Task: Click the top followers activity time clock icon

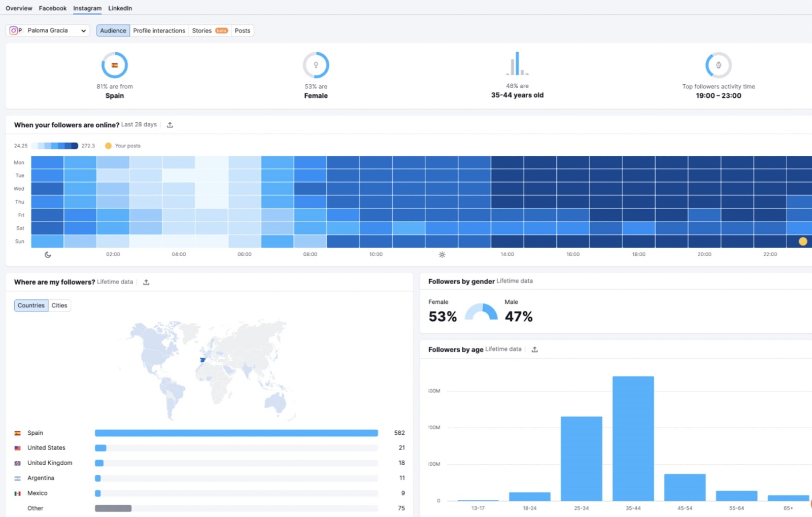Action: (x=718, y=64)
